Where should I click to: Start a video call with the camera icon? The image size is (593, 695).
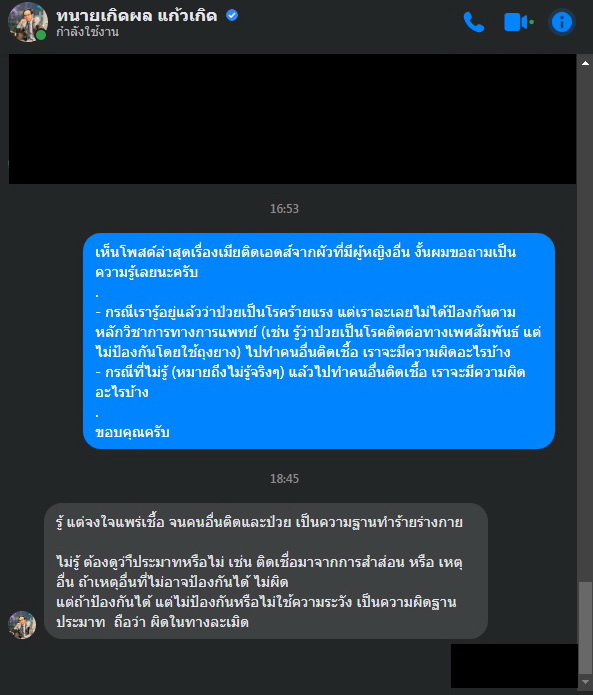[x=516, y=22]
